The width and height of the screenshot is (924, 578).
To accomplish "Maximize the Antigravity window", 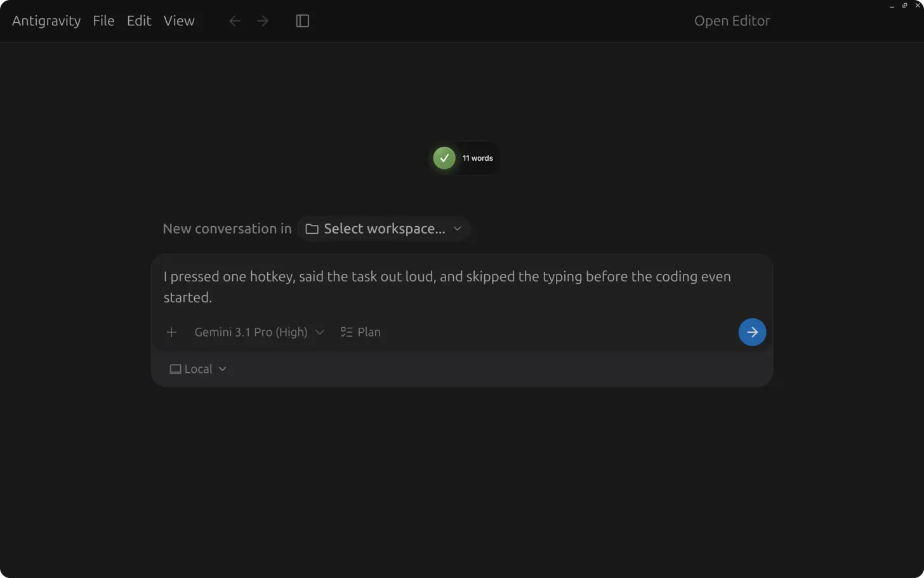I will coord(904,5).
